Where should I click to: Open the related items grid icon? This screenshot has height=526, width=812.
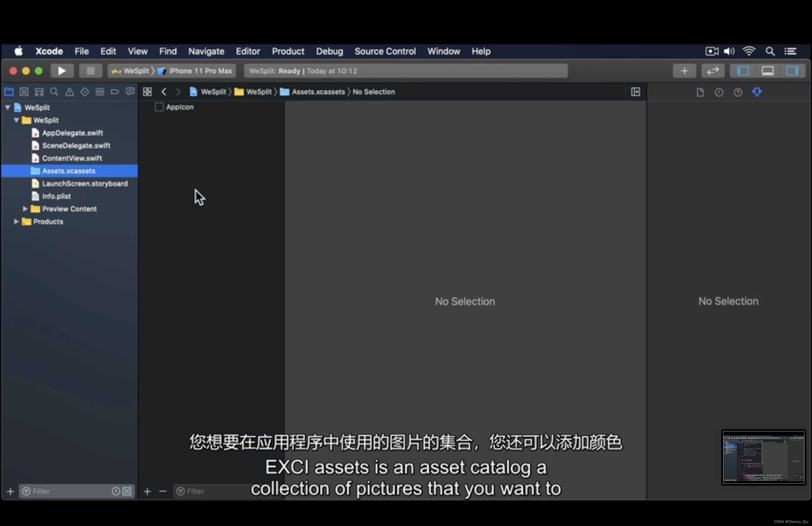pyautogui.click(x=147, y=92)
